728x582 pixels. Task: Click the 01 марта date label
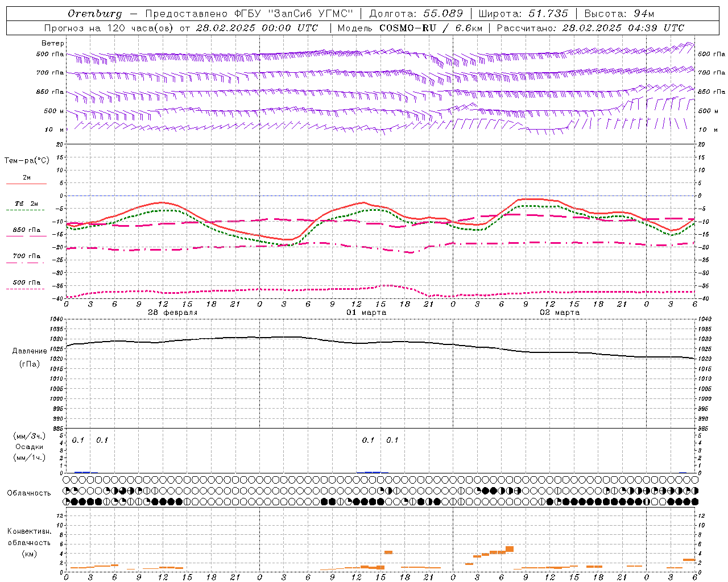(x=366, y=313)
